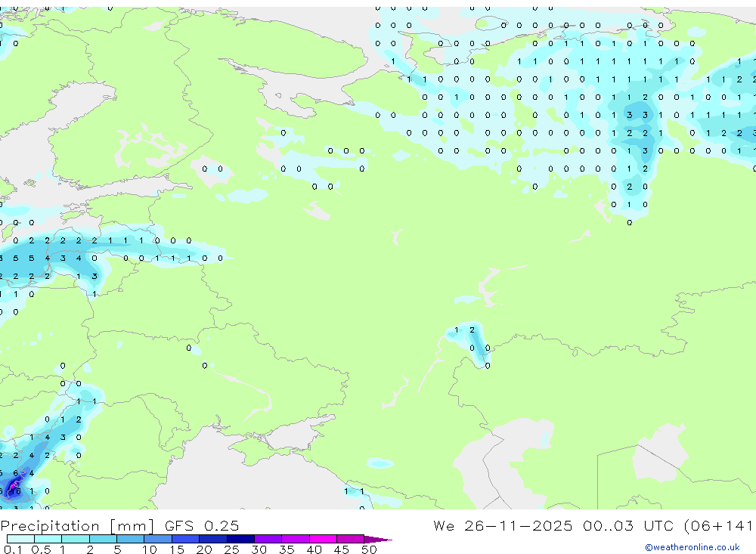Click the 0.1–0.5 mm legend color swatch
Screen dimensions: 756x554
20,539
